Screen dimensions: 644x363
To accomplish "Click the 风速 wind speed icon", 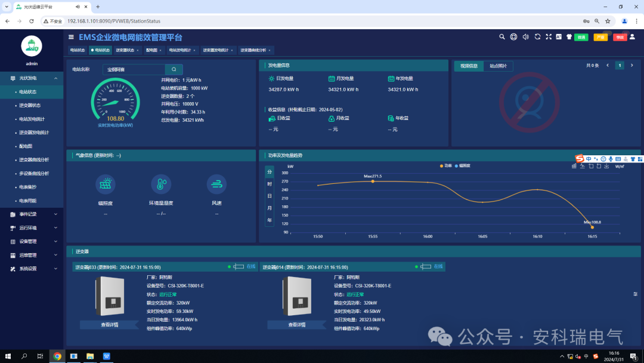I will pyautogui.click(x=216, y=184).
